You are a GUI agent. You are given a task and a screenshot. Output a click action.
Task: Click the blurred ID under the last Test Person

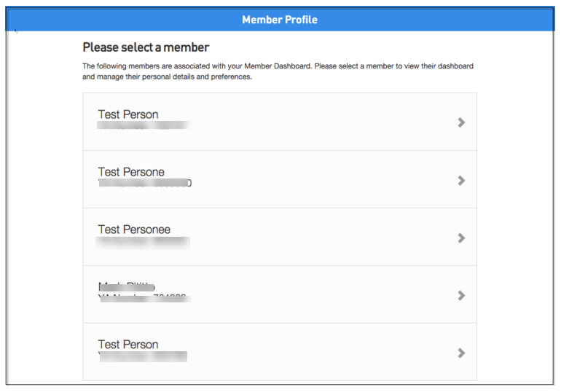143,356
